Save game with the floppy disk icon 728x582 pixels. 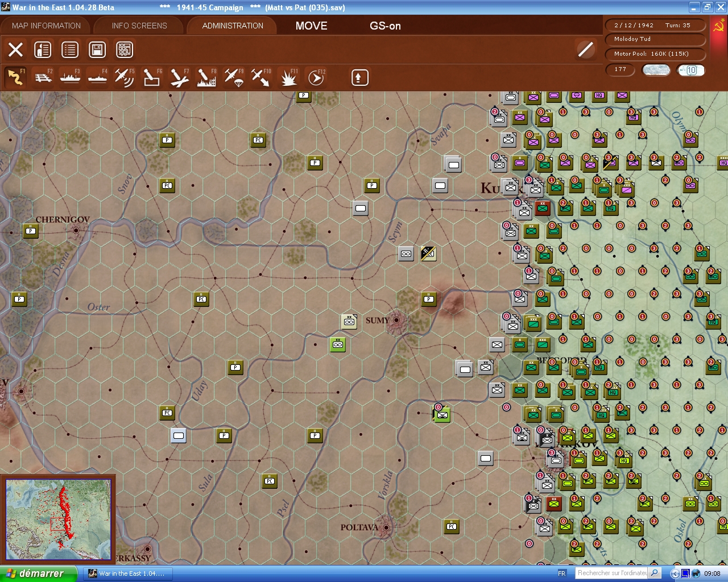(x=97, y=49)
